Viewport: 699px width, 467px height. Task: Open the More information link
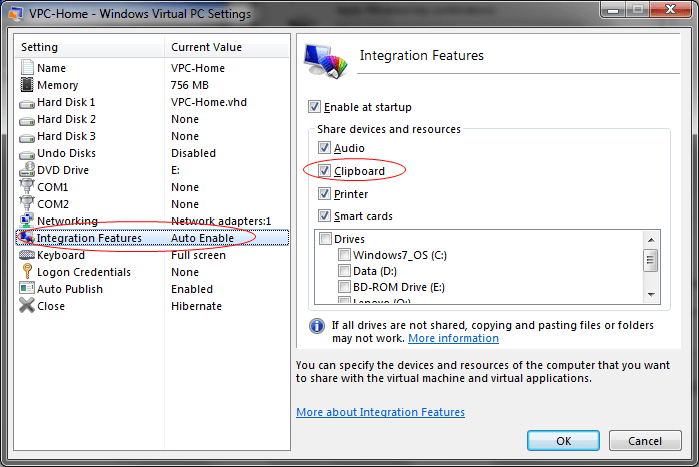pyautogui.click(x=453, y=338)
